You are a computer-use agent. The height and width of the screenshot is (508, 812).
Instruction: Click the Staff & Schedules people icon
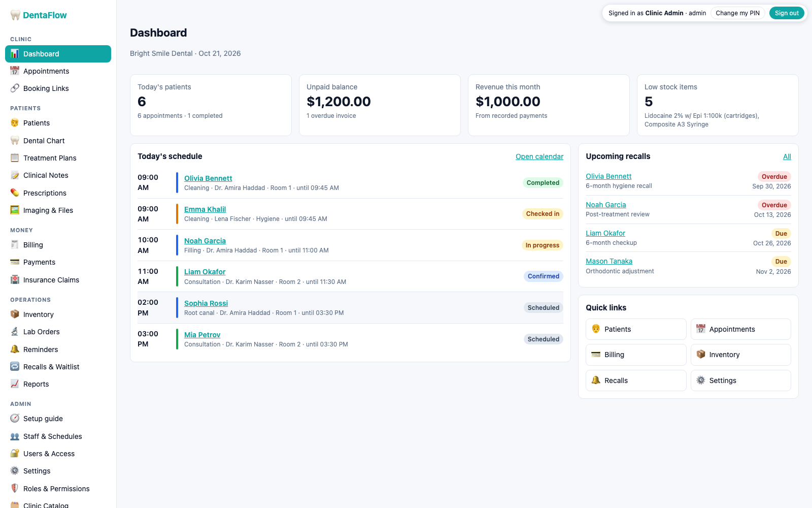point(15,436)
